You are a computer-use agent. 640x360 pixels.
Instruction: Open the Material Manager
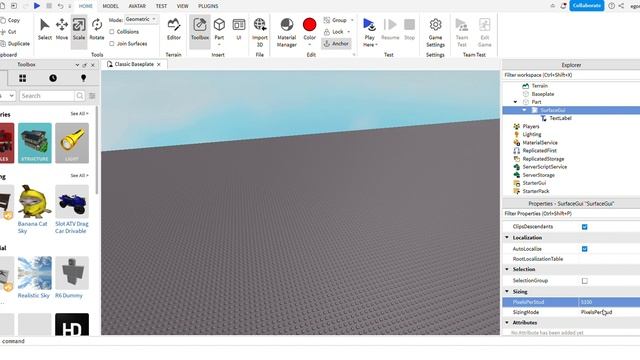click(x=287, y=32)
